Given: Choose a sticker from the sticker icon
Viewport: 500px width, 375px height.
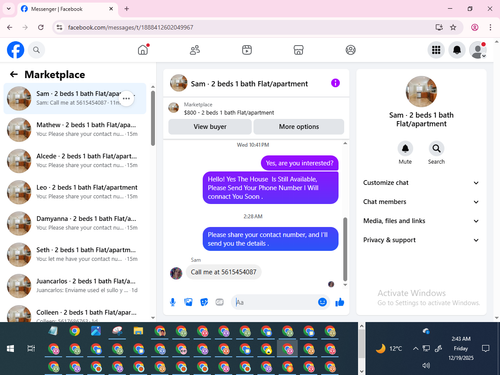Looking at the screenshot, I should pos(204,302).
